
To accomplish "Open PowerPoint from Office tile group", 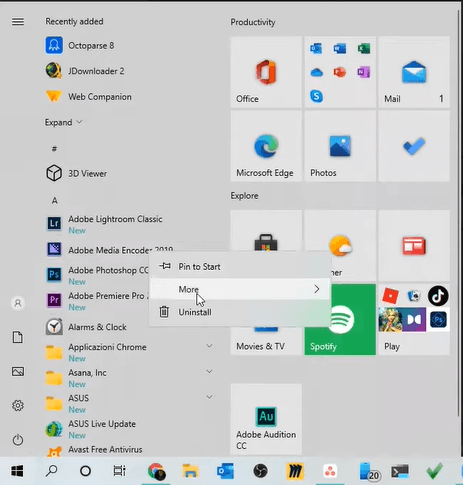I will tap(340, 72).
